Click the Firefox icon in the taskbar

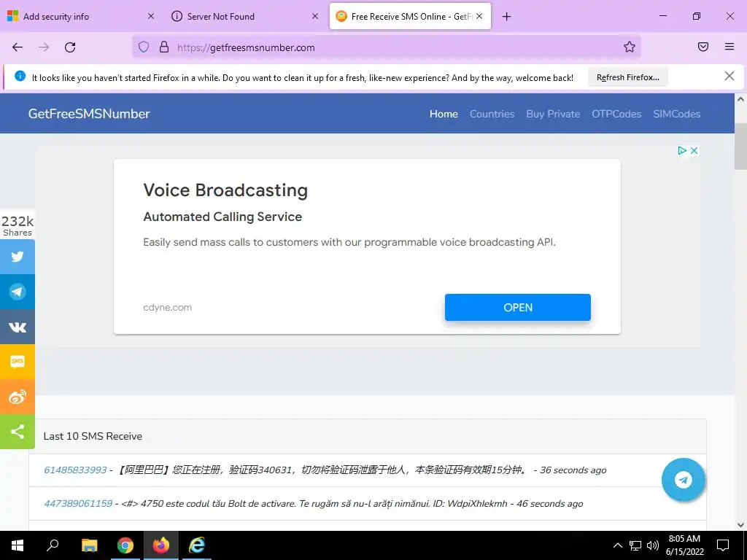click(x=161, y=545)
